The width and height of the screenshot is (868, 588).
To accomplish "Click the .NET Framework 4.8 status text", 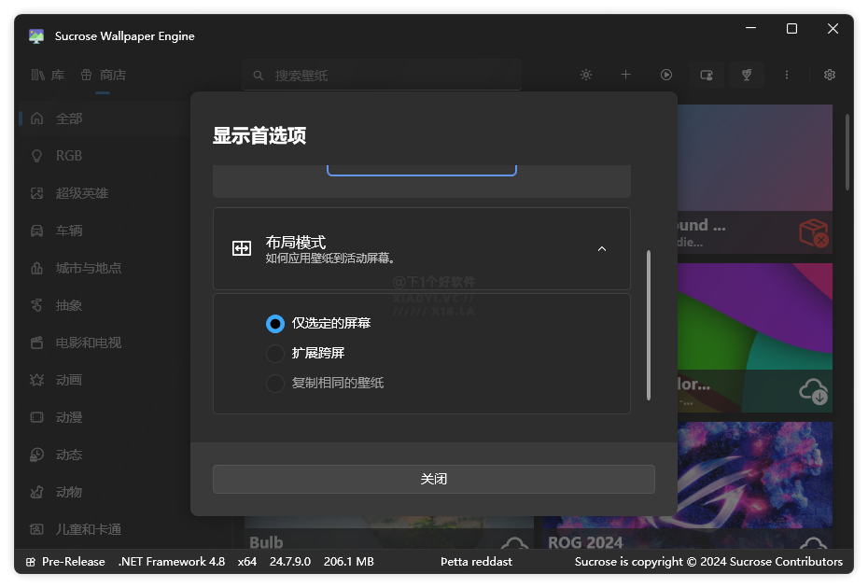I will 172,562.
